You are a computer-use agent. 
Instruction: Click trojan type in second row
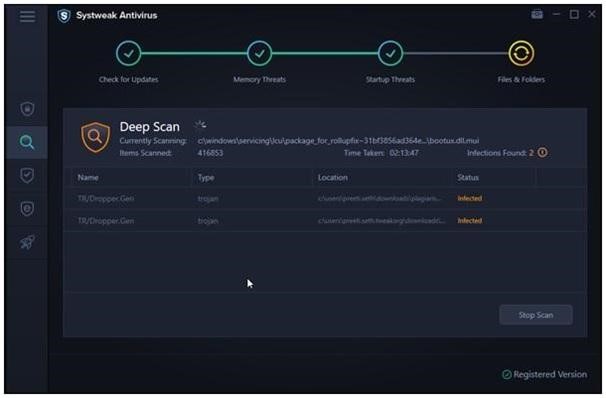pyautogui.click(x=208, y=221)
